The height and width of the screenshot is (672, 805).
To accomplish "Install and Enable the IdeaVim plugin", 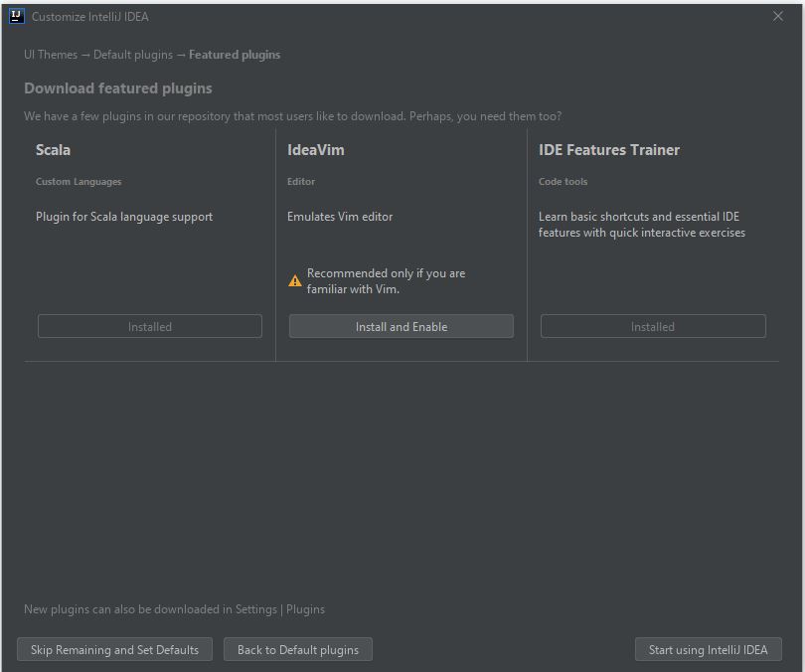I will coord(401,326).
